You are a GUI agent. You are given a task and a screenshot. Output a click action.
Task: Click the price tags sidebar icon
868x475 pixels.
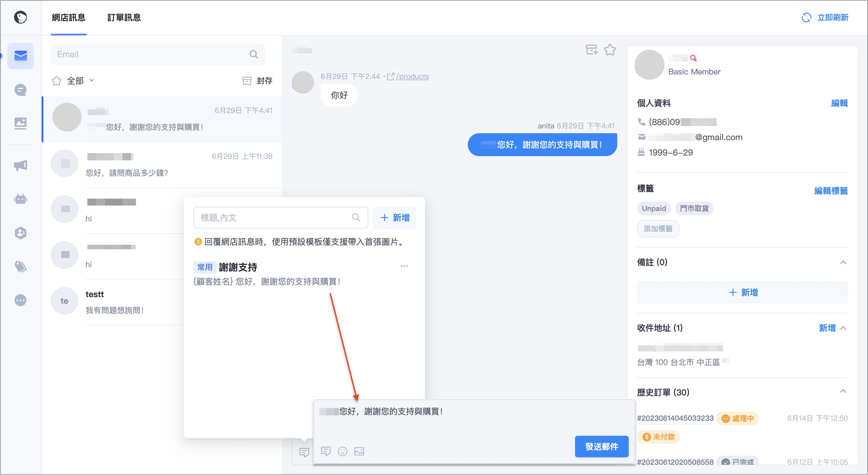(x=20, y=266)
